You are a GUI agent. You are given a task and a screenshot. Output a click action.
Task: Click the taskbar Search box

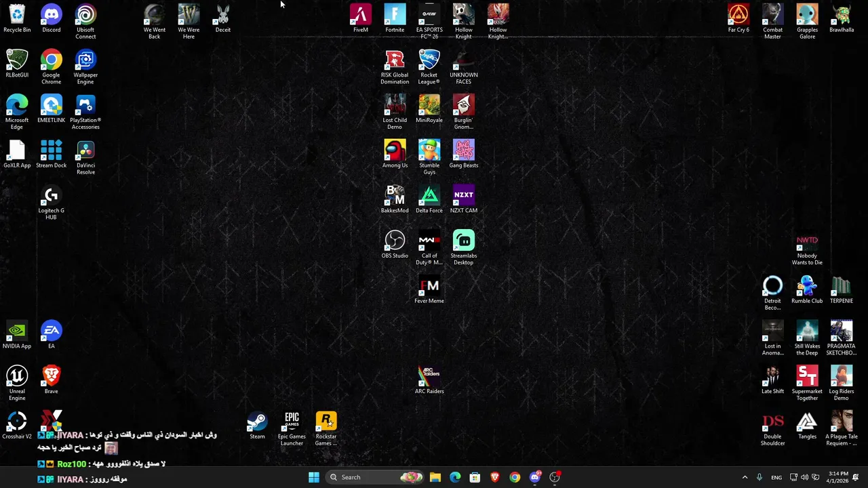tap(374, 477)
